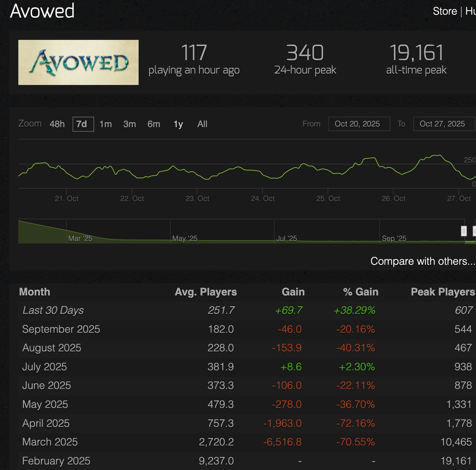Edit the From date Oct 20, 2025

tap(359, 124)
